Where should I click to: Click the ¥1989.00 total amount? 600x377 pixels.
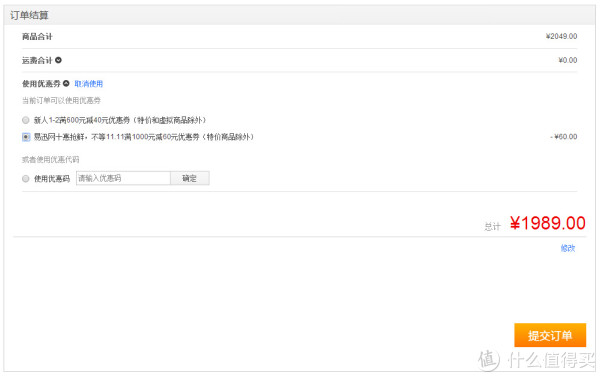tap(548, 223)
